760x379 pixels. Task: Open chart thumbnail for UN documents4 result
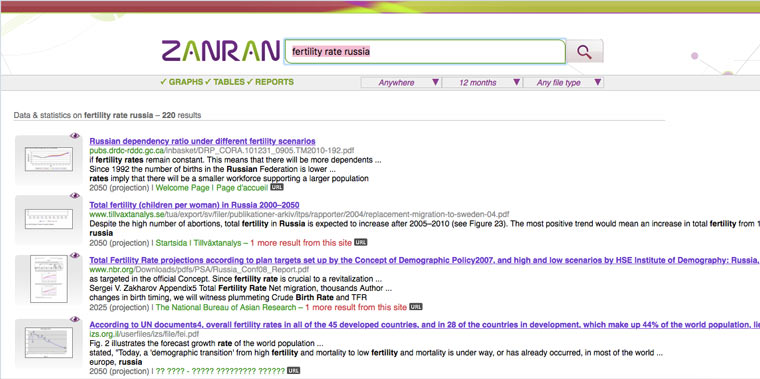(x=49, y=342)
